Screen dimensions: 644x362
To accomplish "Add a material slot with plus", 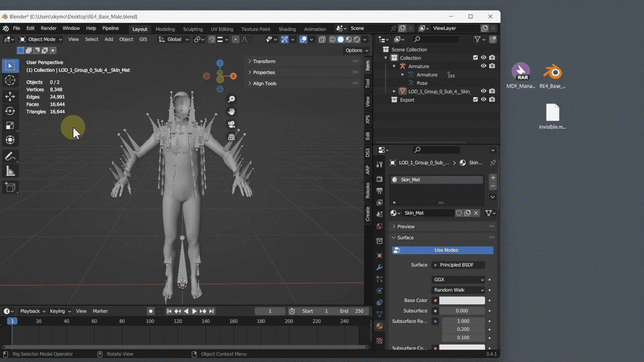I will pyautogui.click(x=493, y=178).
